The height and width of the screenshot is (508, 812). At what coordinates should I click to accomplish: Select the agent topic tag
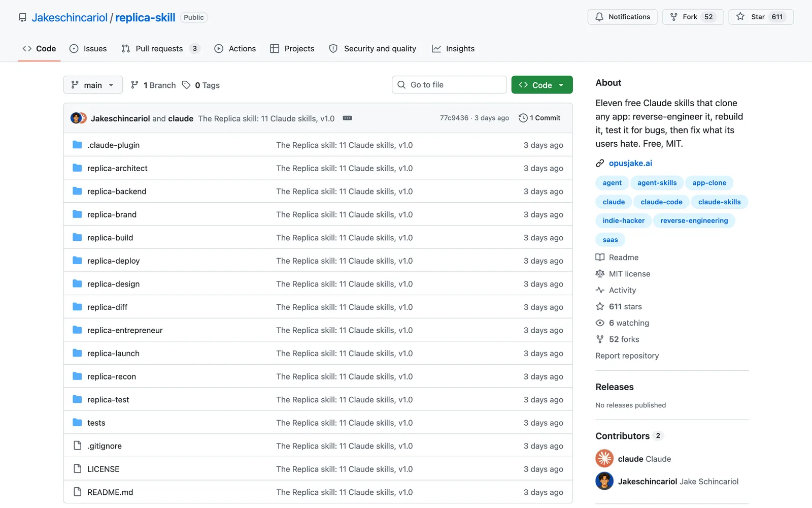pos(612,183)
